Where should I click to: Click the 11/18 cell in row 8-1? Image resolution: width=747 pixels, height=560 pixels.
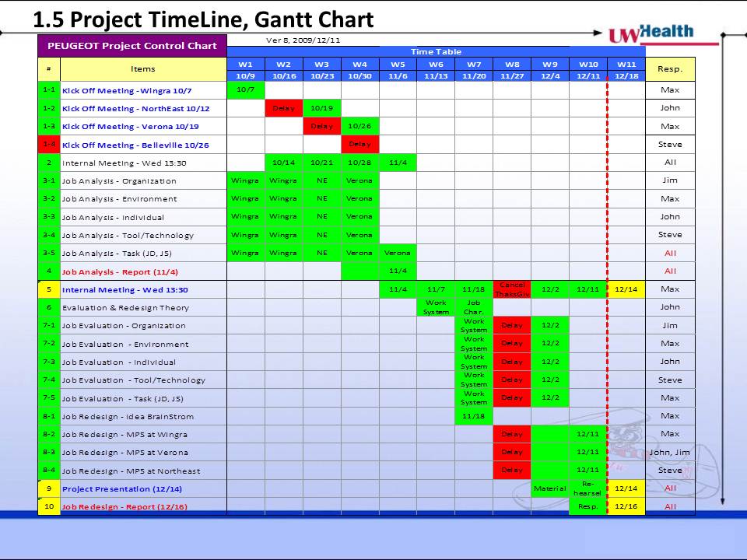pos(474,416)
